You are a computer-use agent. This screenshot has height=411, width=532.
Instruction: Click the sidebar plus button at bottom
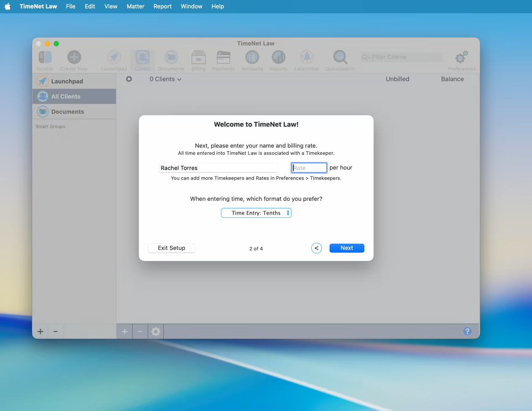click(40, 331)
